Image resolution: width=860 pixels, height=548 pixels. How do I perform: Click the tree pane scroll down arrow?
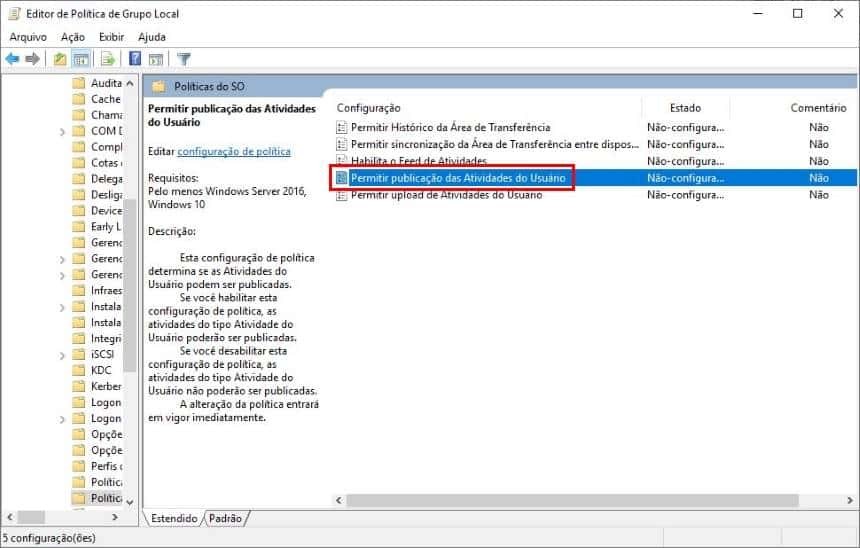pyautogui.click(x=130, y=502)
